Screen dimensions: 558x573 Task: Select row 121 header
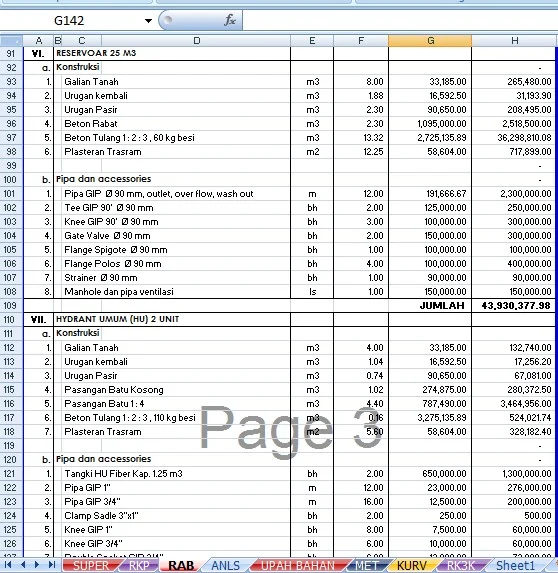(11, 474)
